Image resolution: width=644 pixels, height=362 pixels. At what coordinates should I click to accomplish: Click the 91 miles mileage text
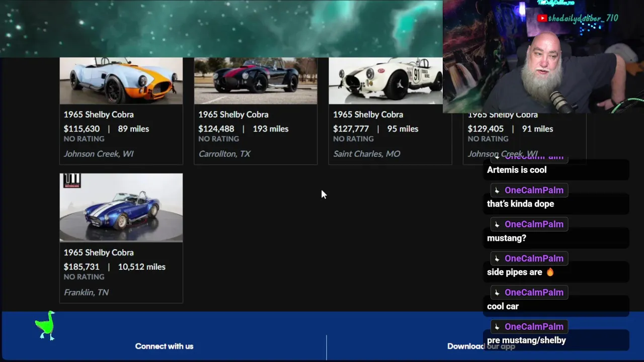pos(537,129)
